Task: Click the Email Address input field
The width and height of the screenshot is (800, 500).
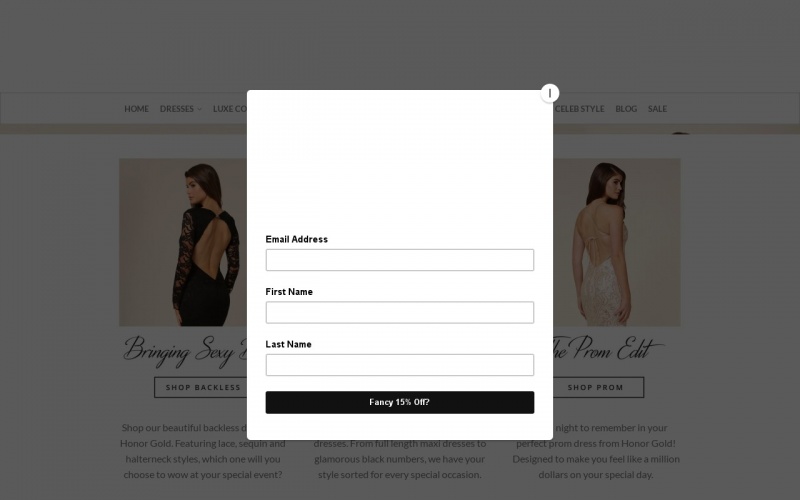Action: [399, 260]
